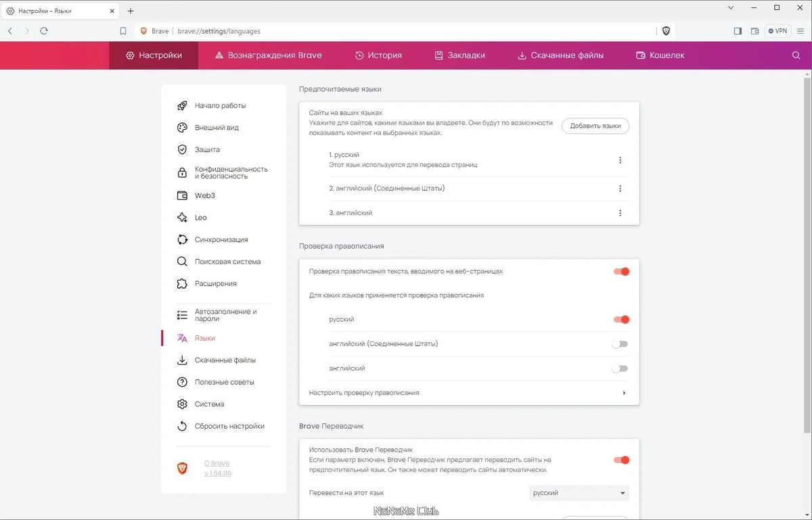Click the browser forward arrow
The height and width of the screenshot is (520, 812).
27,31
